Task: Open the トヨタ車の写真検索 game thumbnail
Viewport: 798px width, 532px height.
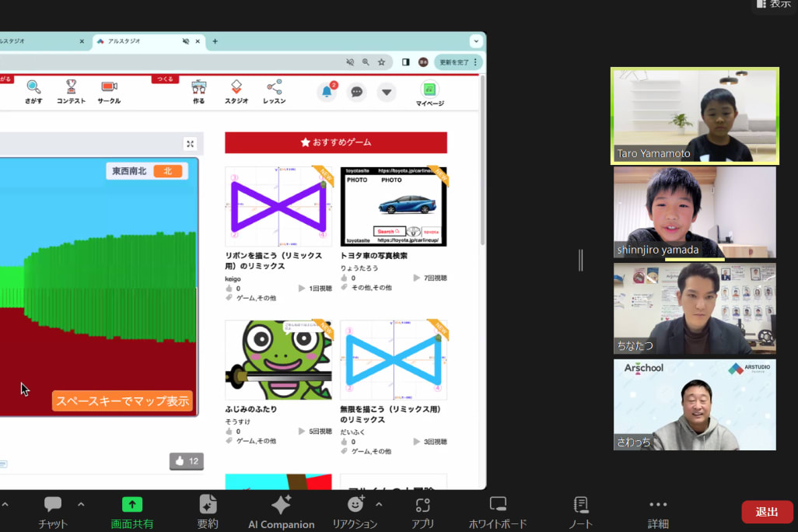Action: tap(394, 206)
